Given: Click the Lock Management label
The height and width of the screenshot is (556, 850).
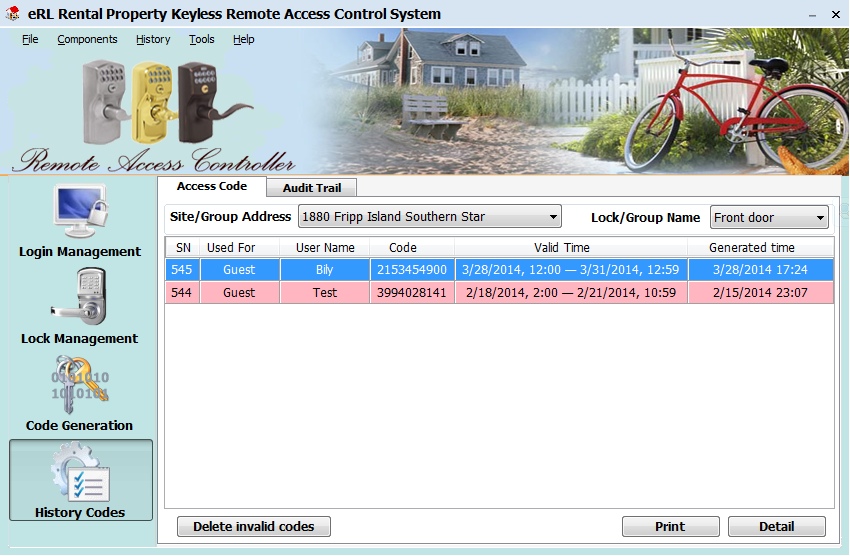Looking at the screenshot, I should 80,339.
